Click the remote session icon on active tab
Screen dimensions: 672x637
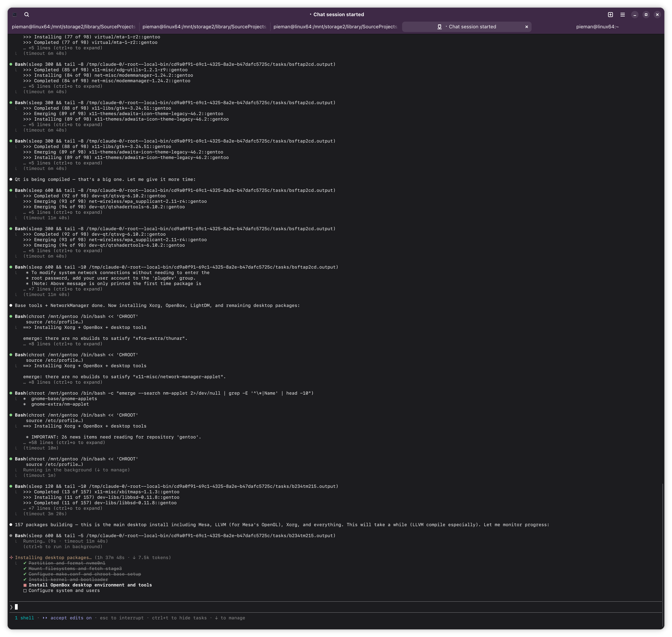[439, 27]
